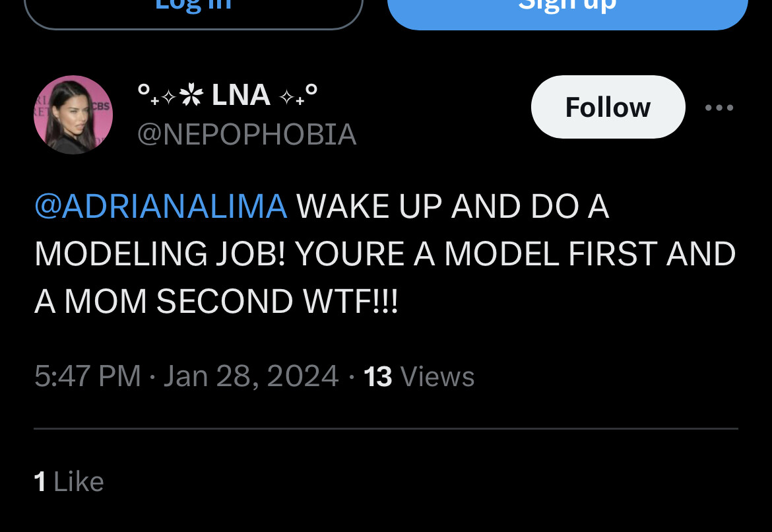Click the 5:47 PM timestamp
Viewport: 772px width, 532px height.
[x=87, y=376]
